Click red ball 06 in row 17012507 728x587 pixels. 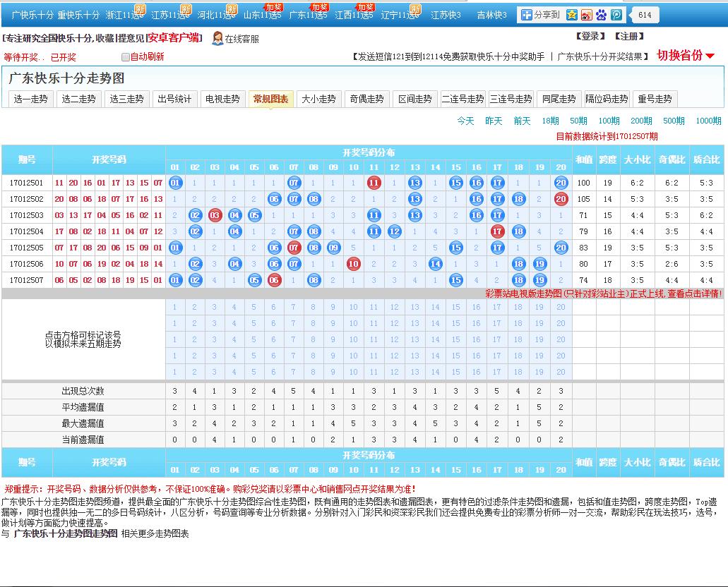pyautogui.click(x=274, y=280)
